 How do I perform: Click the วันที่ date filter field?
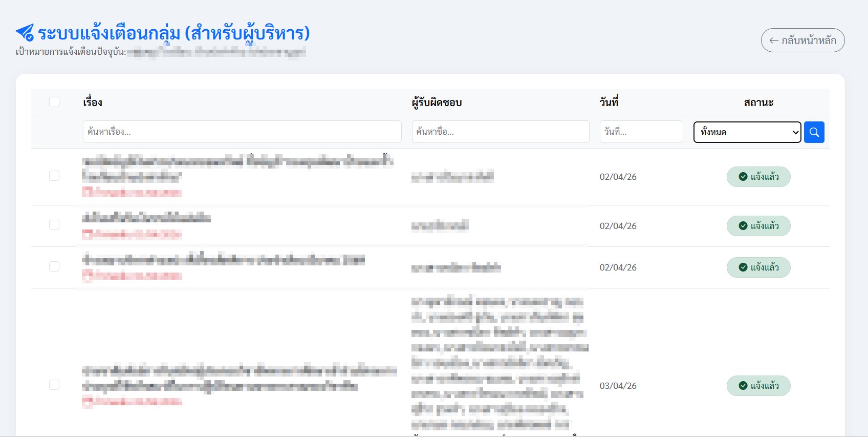click(641, 132)
